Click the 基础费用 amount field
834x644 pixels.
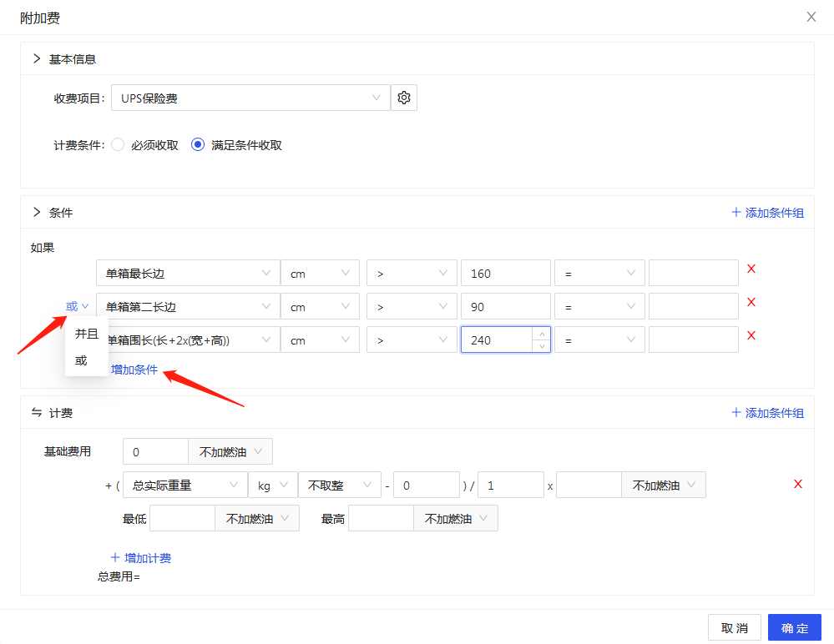[155, 451]
